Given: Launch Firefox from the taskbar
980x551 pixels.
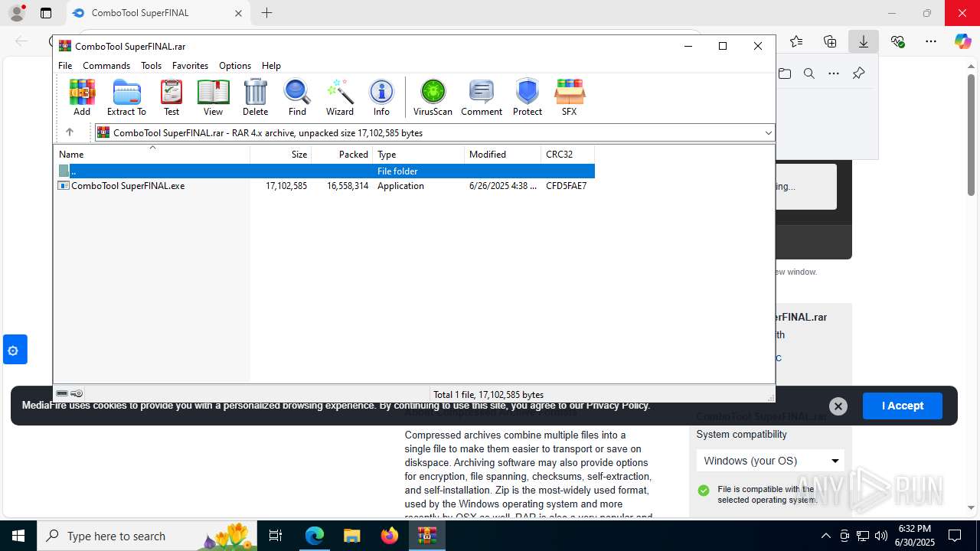Looking at the screenshot, I should coord(390,536).
